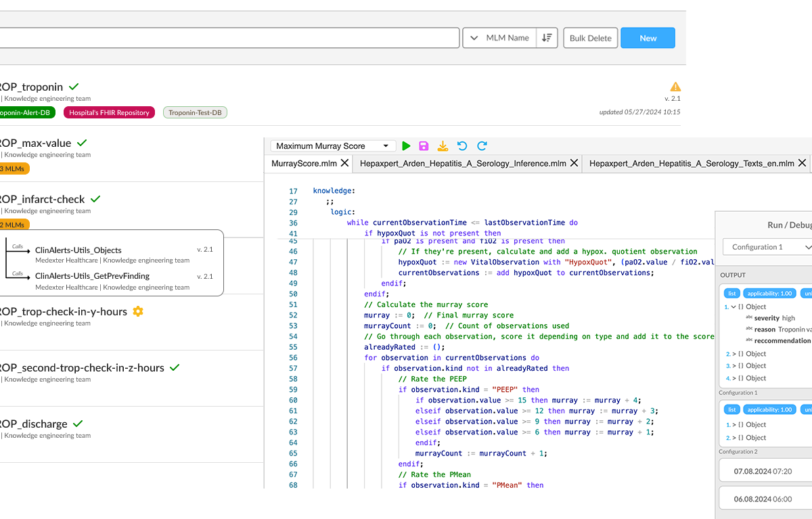Select the 07.08.2024 07:20 run entry
Screen dimensions: 812x519
click(763, 471)
